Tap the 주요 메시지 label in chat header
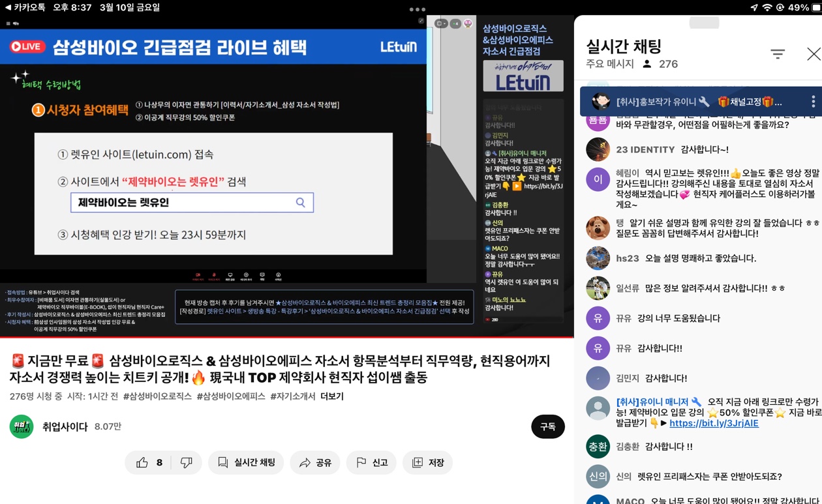The width and height of the screenshot is (822, 504). (610, 64)
